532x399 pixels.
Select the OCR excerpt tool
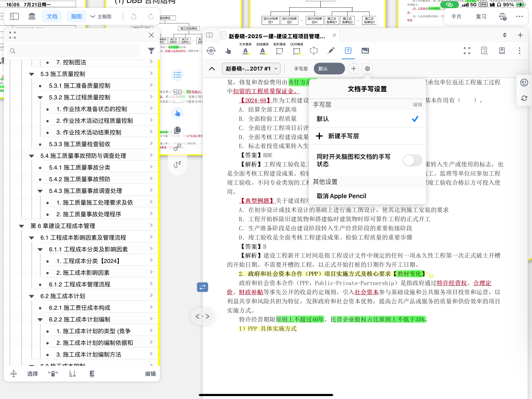coord(297,51)
